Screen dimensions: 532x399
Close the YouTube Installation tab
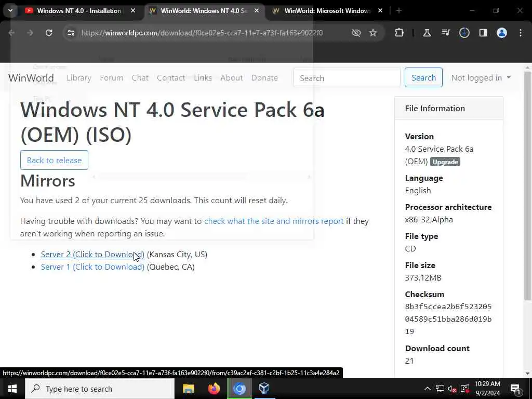click(133, 10)
